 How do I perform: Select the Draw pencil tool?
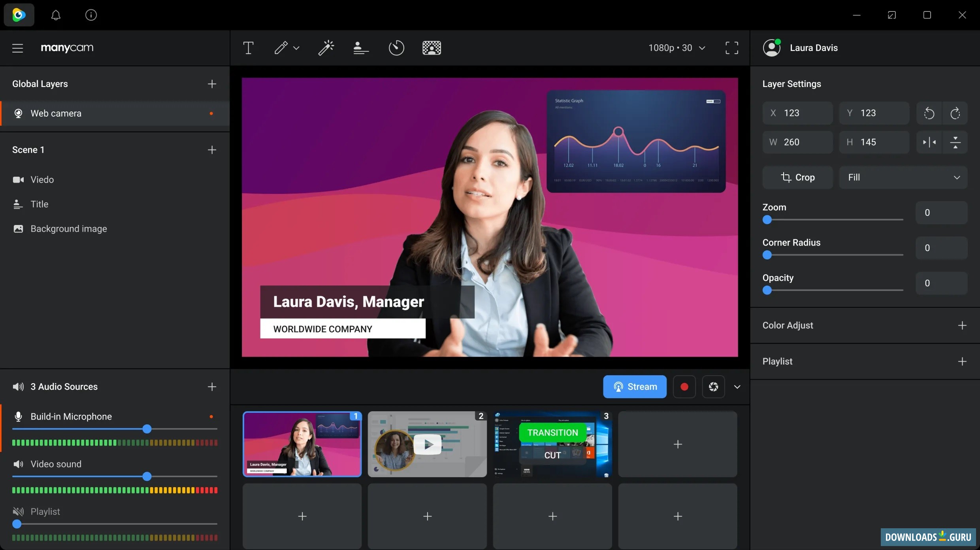tap(281, 48)
